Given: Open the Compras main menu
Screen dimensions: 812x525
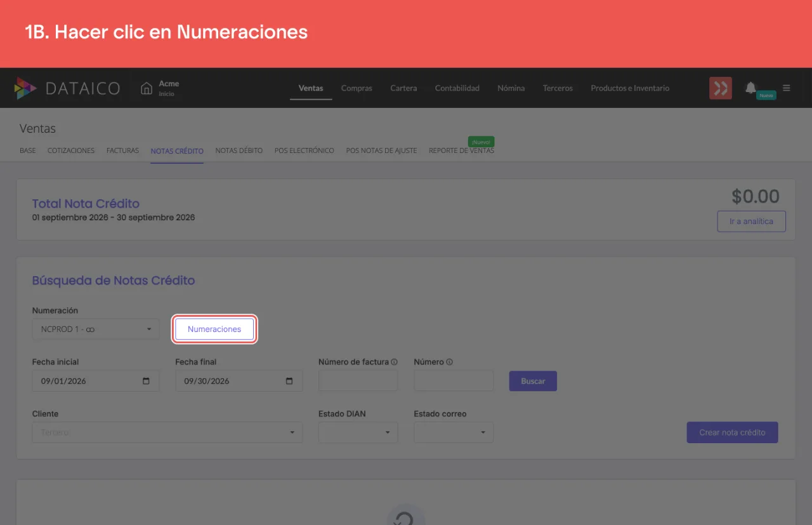Looking at the screenshot, I should coord(357,88).
